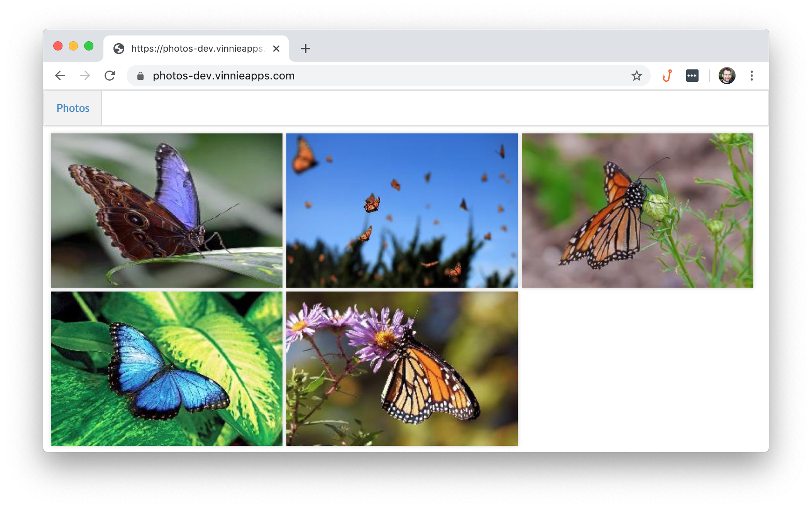Open the blue morpho butterfly photo
The width and height of the screenshot is (812, 509).
[167, 368]
